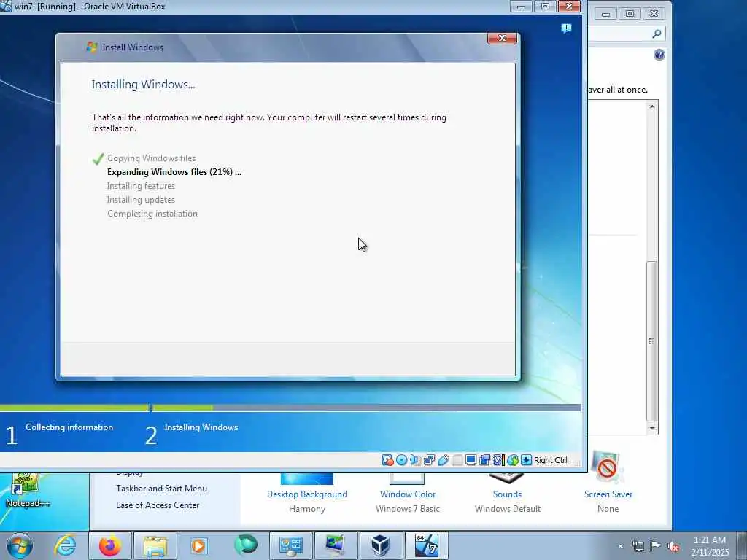Open the optical drive status icon menu

[402, 460]
